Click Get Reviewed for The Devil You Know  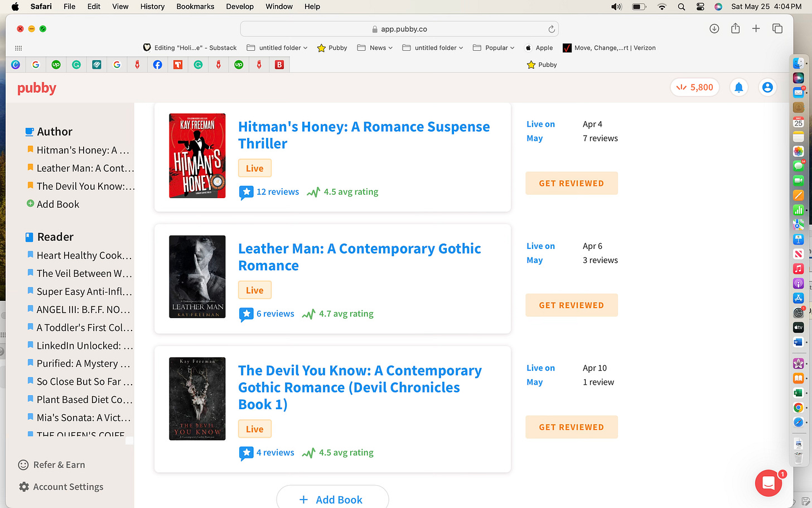[x=572, y=427]
